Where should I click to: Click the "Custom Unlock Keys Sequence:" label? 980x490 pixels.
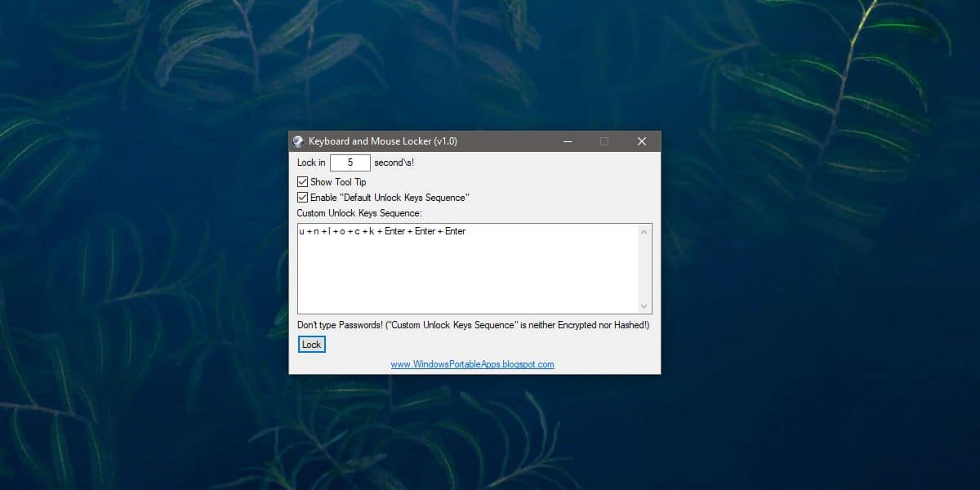pos(359,213)
